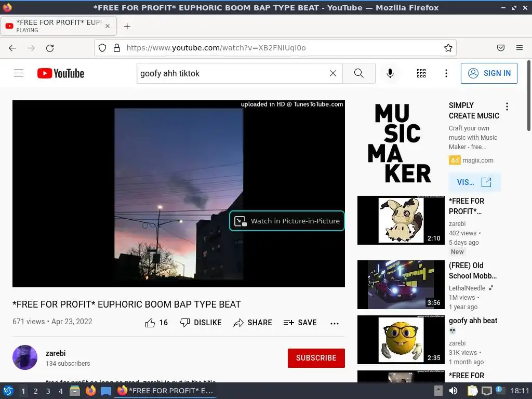532x399 pixels.
Task: Like the video with thumbs up
Action: [x=156, y=323]
